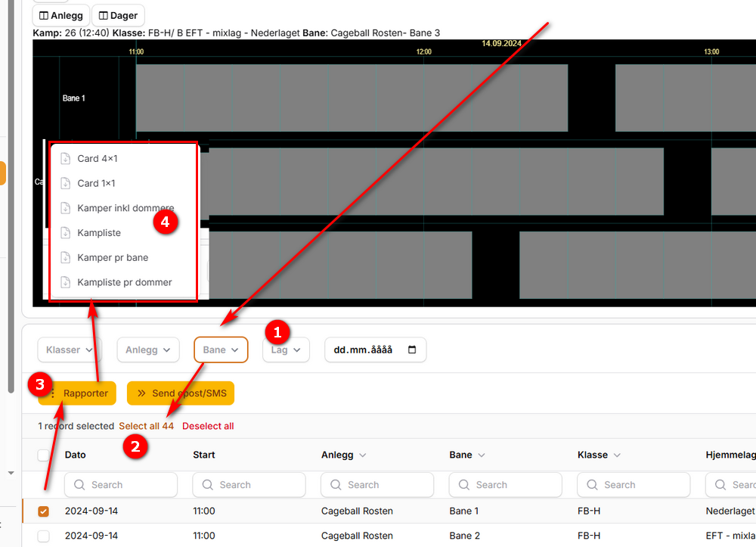Viewport: 756px width, 547px height.
Task: Click the Anlegg column search field
Action: click(x=377, y=485)
